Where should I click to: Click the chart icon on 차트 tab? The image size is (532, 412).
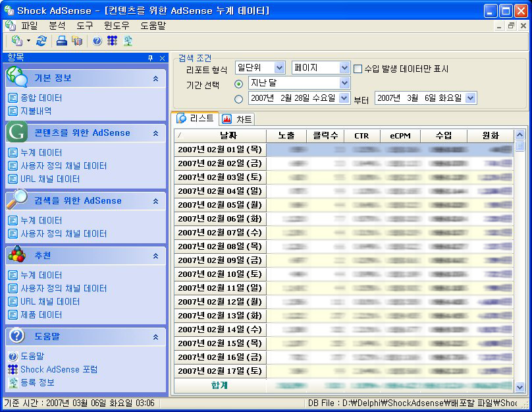(226, 119)
